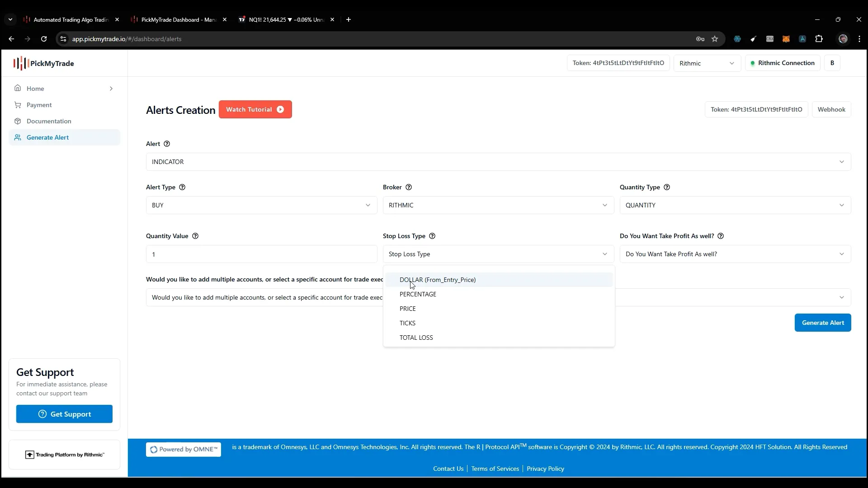Open the Rithmic broker selector in the top bar
The height and width of the screenshot is (488, 868).
[x=707, y=63]
